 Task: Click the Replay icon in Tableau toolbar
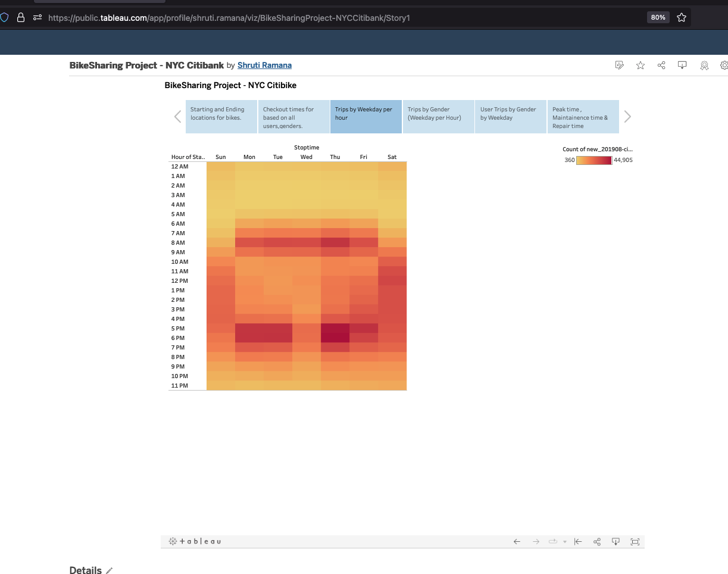[x=553, y=541]
